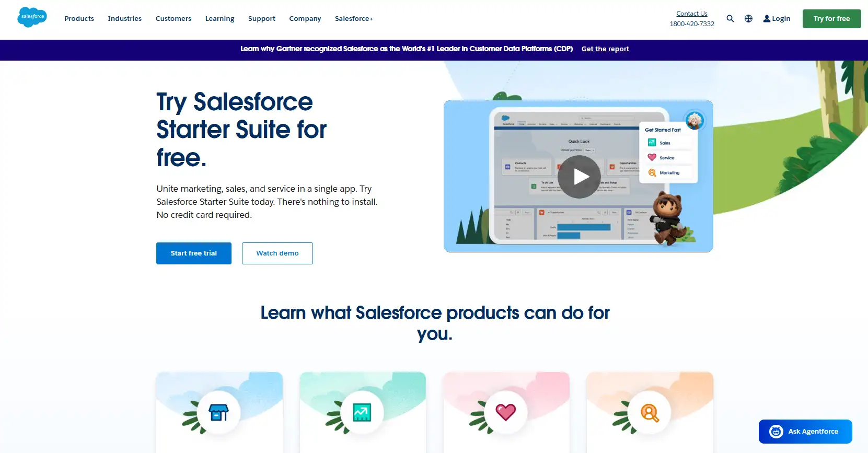
Task: Select the heart service icon card
Action: click(505, 412)
